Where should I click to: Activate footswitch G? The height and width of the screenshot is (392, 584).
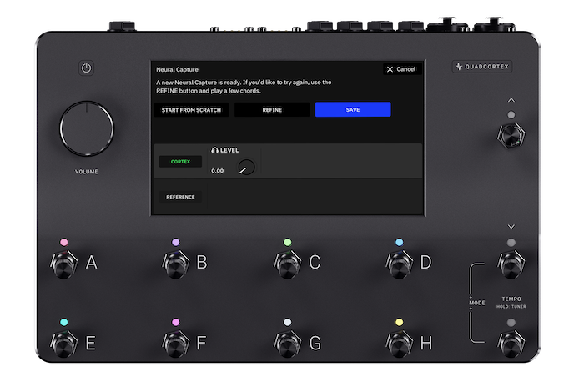(287, 344)
